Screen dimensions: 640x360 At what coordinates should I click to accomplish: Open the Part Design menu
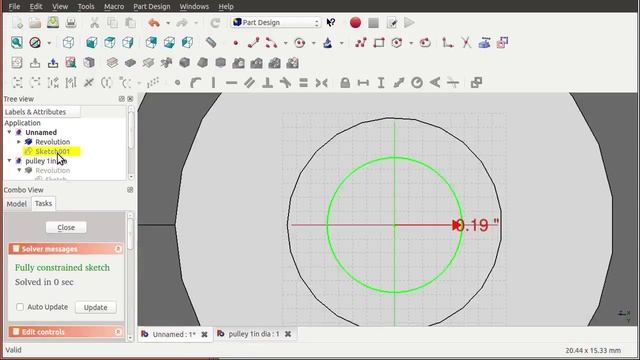(152, 7)
